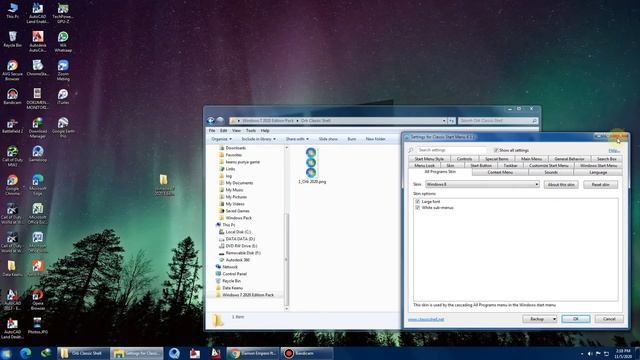640x360 pixels.
Task: Switch to Chrome window in taskbar
Action: coord(253,353)
